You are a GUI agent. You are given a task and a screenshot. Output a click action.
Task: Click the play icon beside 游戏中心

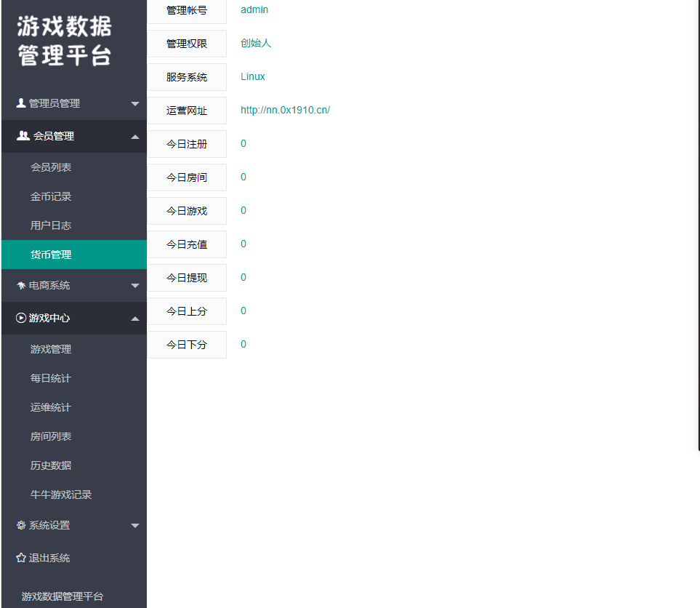coord(20,318)
